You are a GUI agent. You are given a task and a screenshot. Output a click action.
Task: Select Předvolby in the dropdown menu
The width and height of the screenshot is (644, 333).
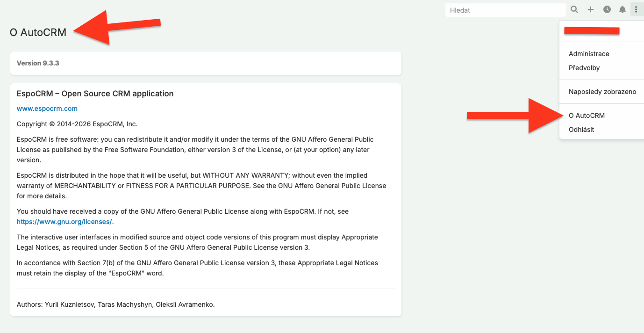click(x=584, y=68)
